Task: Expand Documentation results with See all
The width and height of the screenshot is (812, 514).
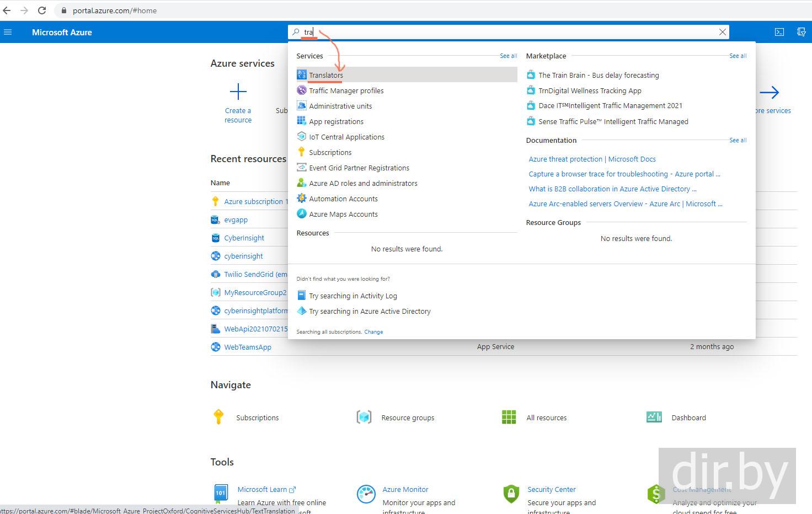Action: (738, 141)
